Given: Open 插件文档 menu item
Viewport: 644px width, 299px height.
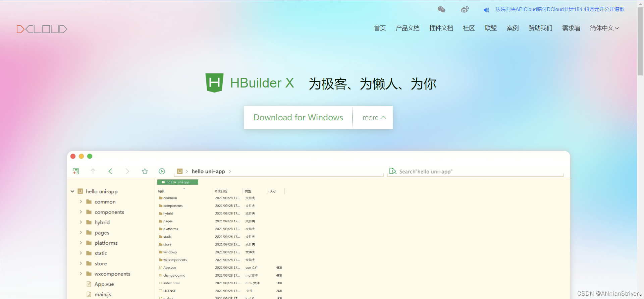Looking at the screenshot, I should (x=441, y=28).
